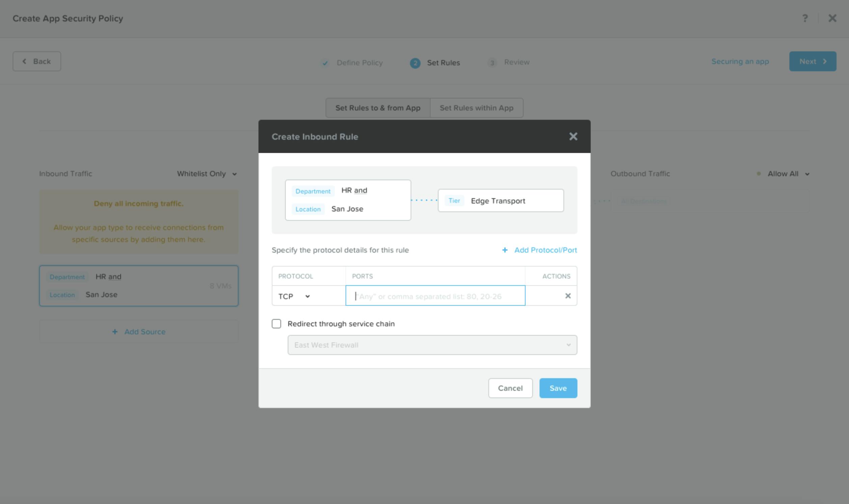The image size is (849, 504).
Task: Open the TCP protocol dropdown
Action: coord(294,296)
